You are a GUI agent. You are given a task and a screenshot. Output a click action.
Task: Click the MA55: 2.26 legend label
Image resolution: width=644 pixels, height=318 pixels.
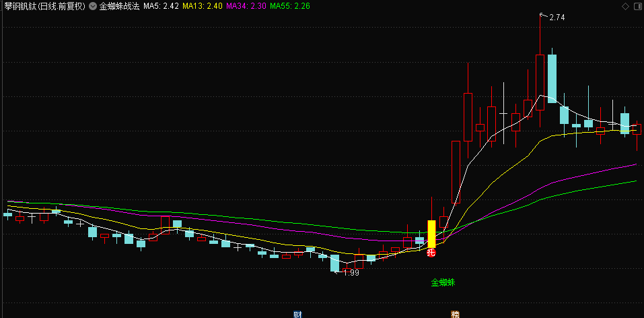click(290, 6)
